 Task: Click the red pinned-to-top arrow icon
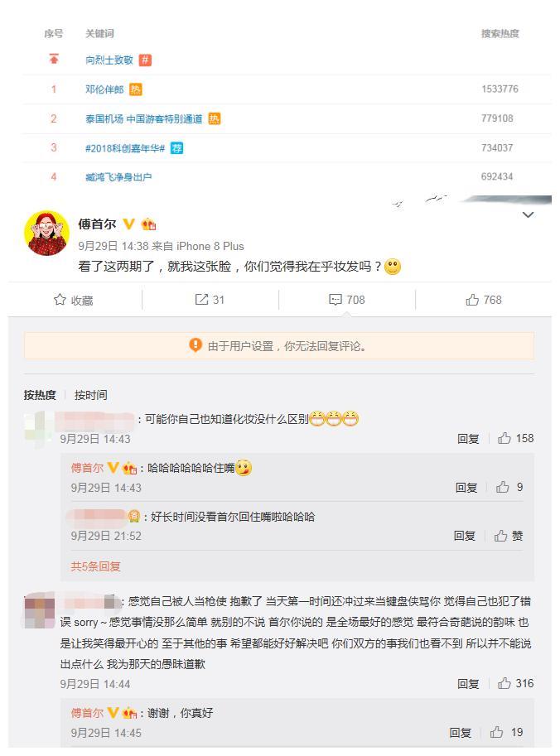click(54, 59)
